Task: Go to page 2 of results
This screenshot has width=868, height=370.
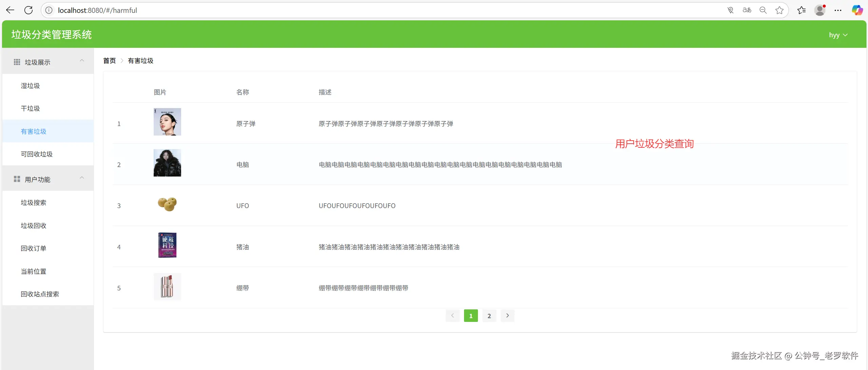Action: 489,315
